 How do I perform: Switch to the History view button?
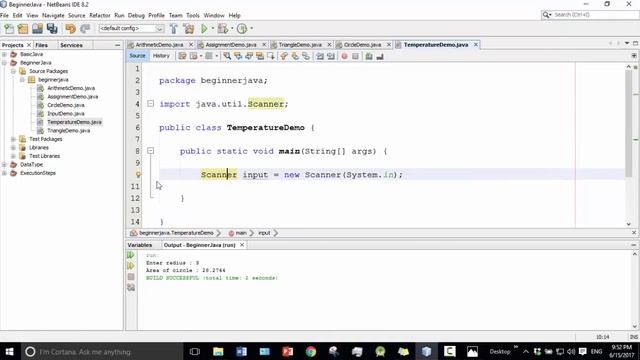161,56
